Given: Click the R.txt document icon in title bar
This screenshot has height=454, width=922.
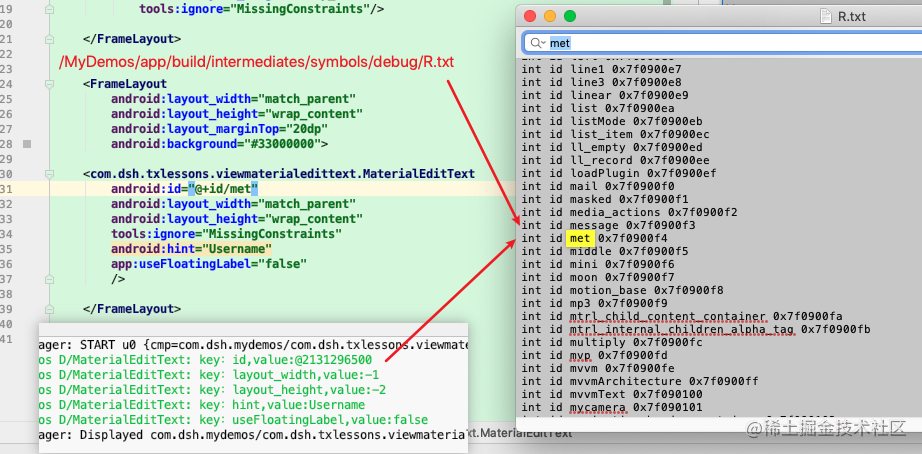Looking at the screenshot, I should (827, 16).
